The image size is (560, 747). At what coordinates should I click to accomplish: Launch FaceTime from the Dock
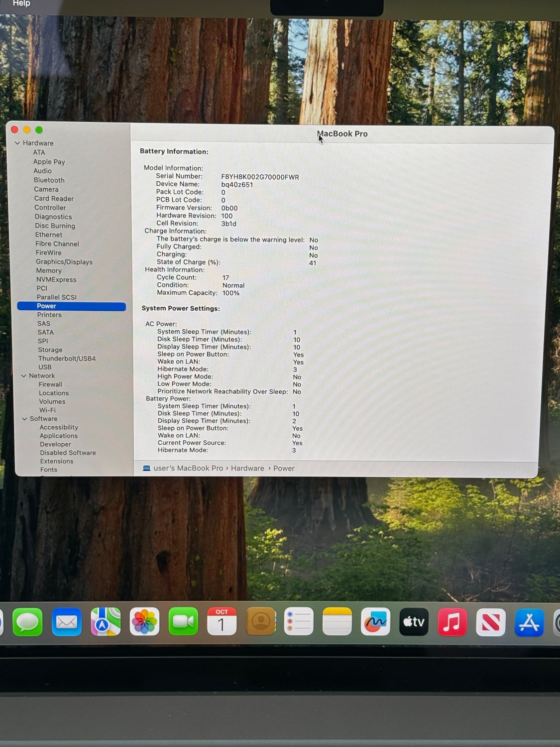183,622
